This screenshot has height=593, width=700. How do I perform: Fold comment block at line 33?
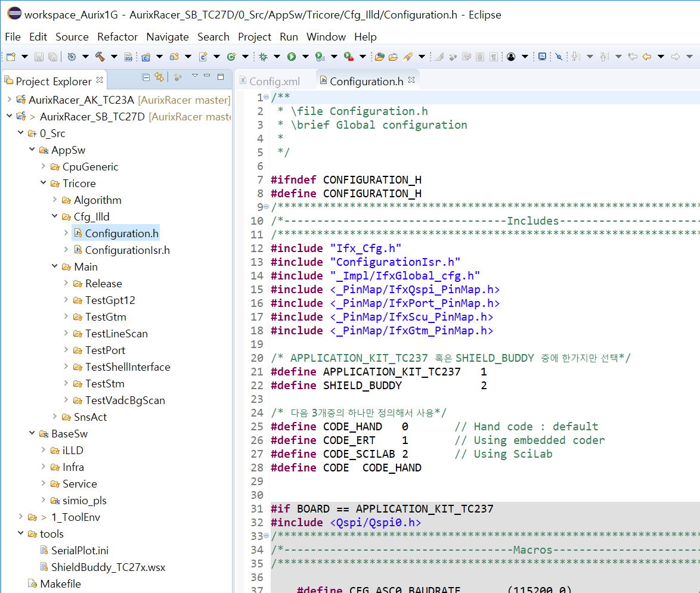coord(266,535)
